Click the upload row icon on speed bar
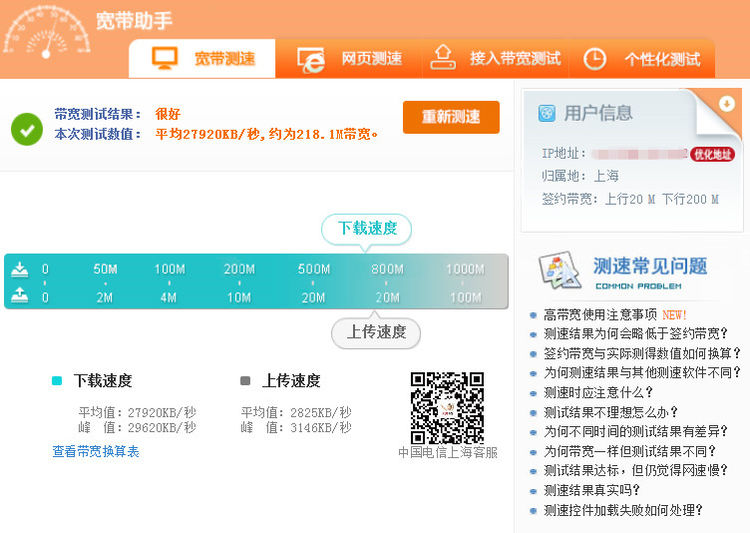This screenshot has width=750, height=533. coord(20,295)
